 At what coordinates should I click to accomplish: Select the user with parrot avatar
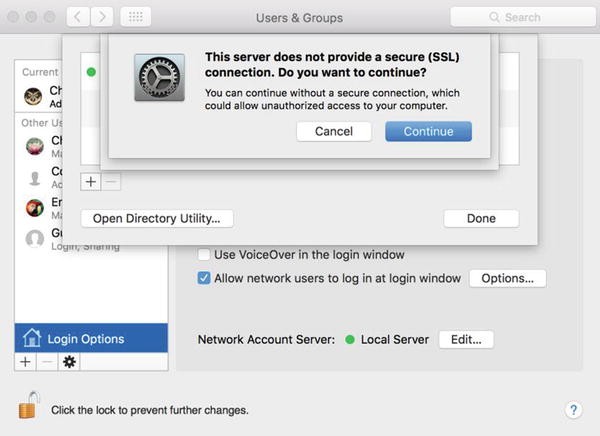38,208
